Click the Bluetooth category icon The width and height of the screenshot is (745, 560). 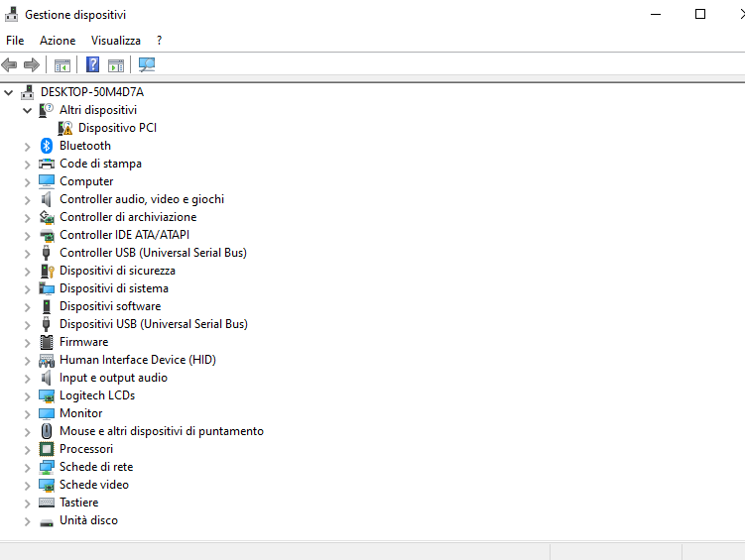pos(46,146)
